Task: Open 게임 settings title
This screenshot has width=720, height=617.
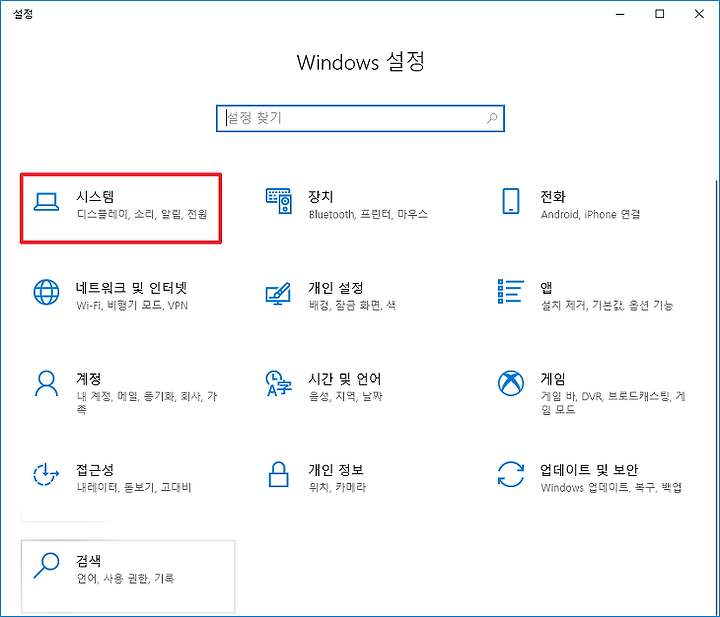Action: pyautogui.click(x=552, y=379)
